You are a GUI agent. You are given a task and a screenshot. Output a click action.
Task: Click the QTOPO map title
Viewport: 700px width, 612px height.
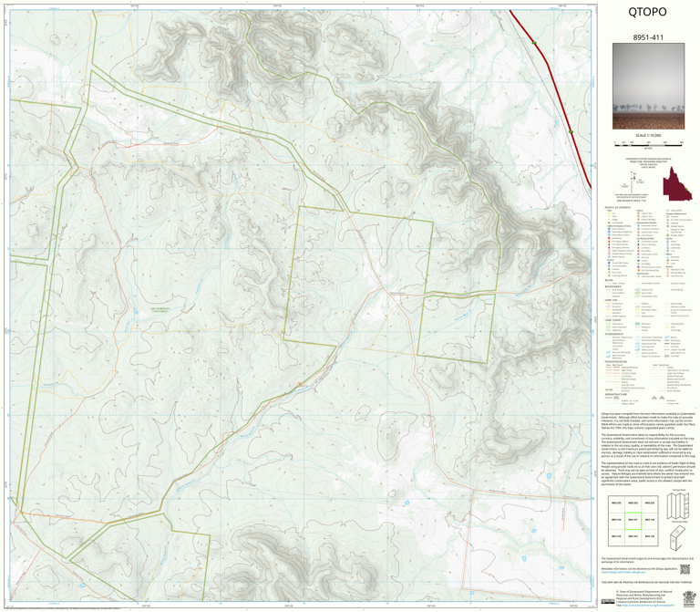pyautogui.click(x=647, y=12)
